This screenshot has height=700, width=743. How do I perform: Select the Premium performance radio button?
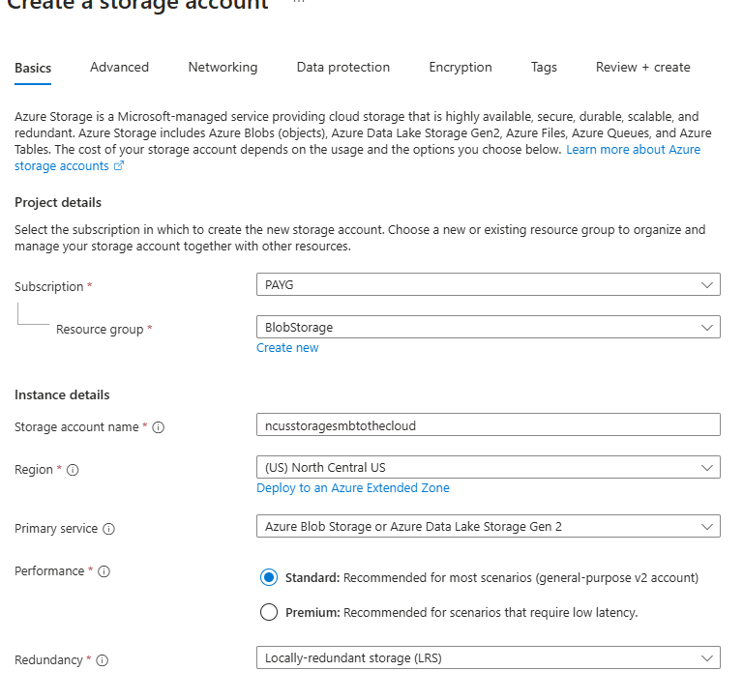point(269,612)
